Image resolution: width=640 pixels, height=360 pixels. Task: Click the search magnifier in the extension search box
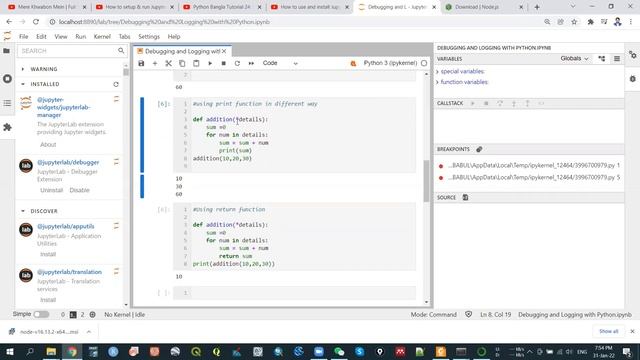pyautogui.click(x=121, y=51)
